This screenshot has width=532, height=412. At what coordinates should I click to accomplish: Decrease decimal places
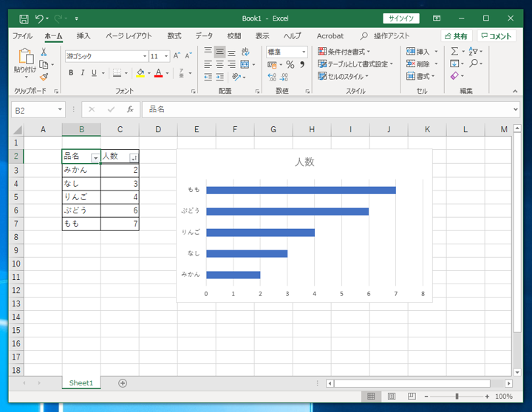[284, 78]
